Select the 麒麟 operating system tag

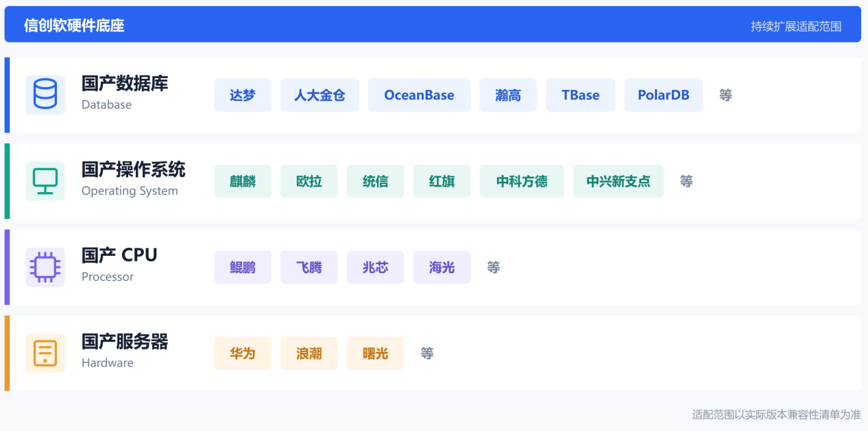(243, 181)
